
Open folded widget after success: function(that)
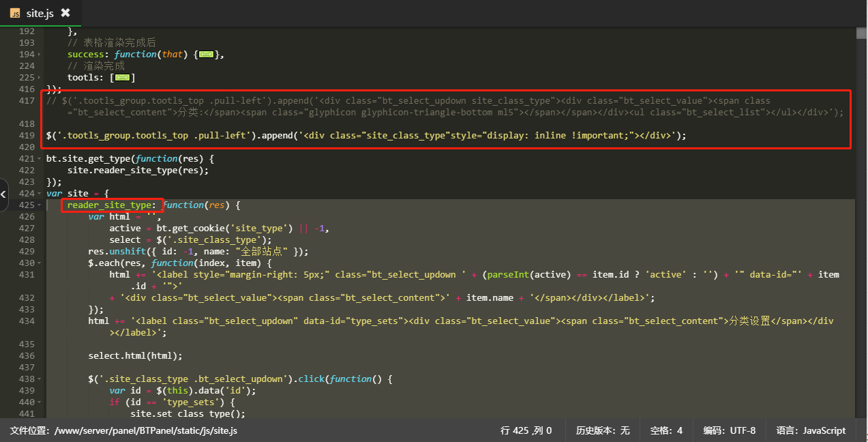pos(207,55)
